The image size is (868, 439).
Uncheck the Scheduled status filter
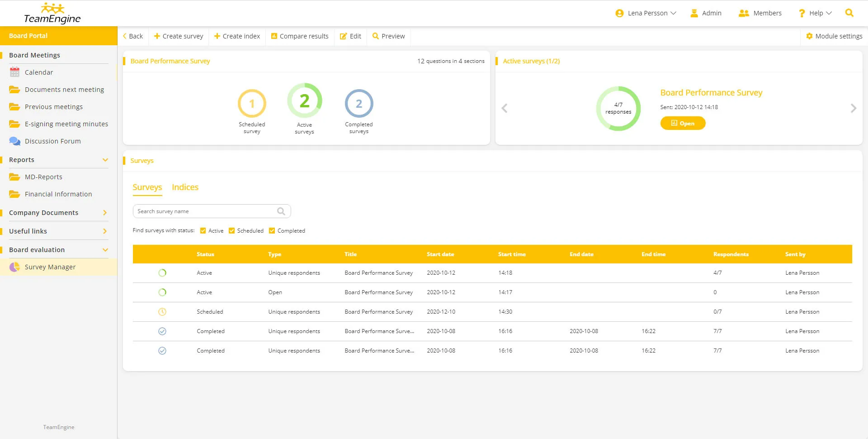tap(232, 231)
